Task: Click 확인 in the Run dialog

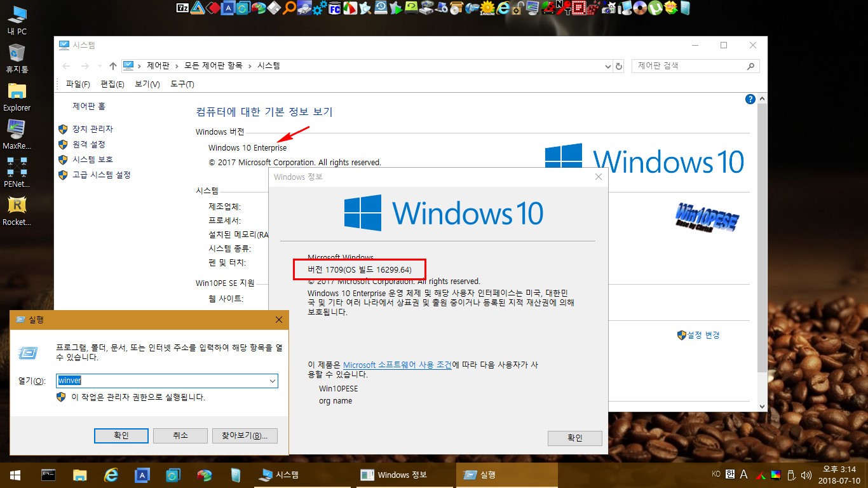Action: click(121, 435)
